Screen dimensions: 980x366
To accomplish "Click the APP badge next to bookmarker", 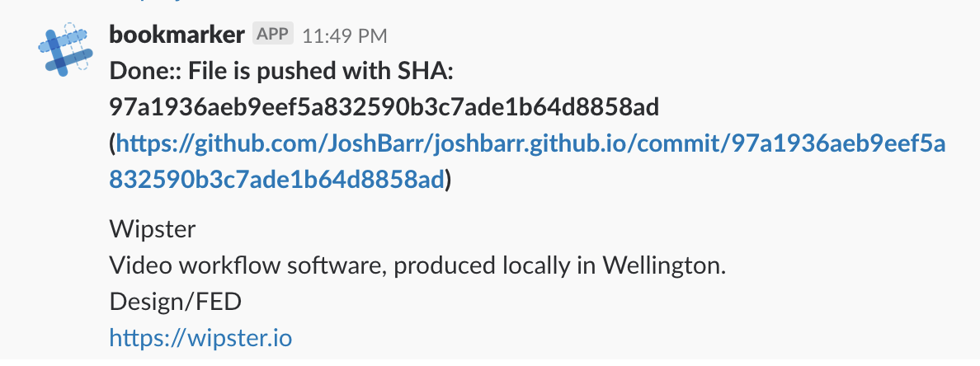I will pyautogui.click(x=273, y=35).
